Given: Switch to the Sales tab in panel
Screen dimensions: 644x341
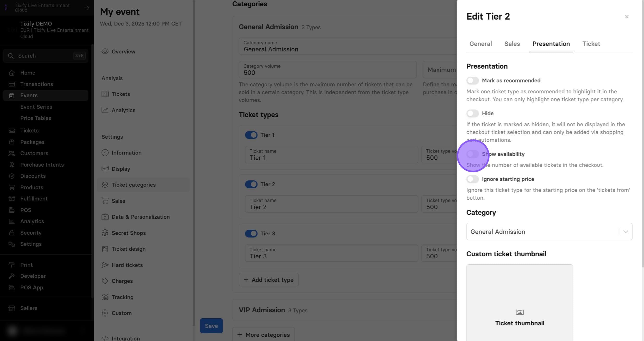Looking at the screenshot, I should point(512,44).
